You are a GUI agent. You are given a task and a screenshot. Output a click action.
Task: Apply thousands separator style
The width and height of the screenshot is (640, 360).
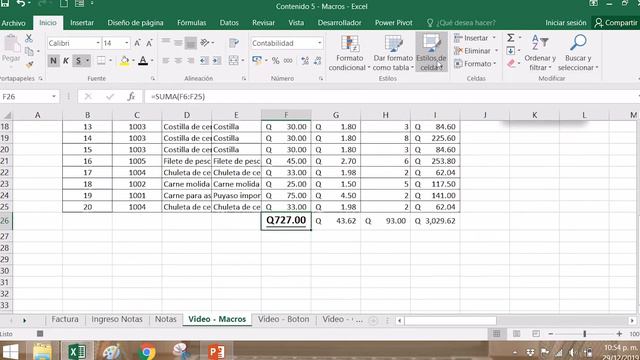click(x=288, y=61)
